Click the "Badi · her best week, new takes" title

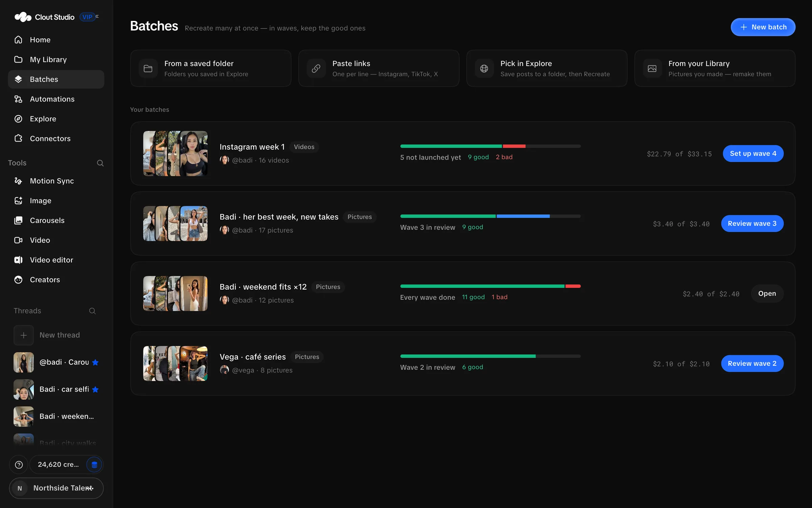click(x=279, y=217)
